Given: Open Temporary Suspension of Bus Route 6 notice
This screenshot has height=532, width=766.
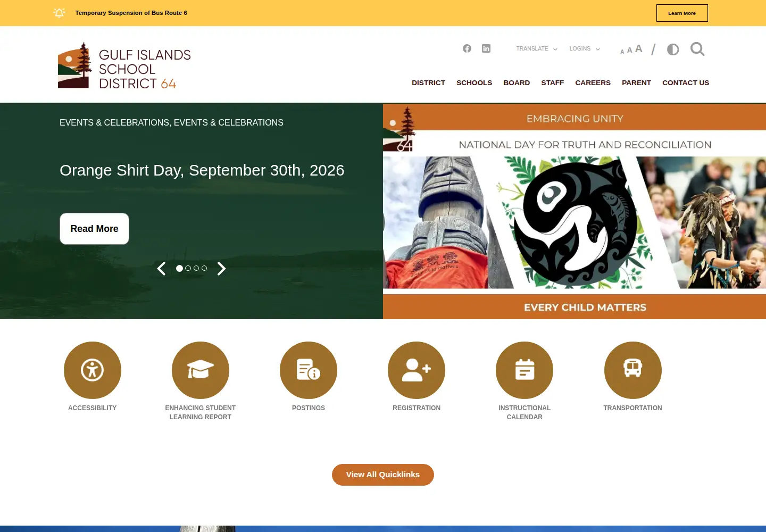Looking at the screenshot, I should coord(131,13).
